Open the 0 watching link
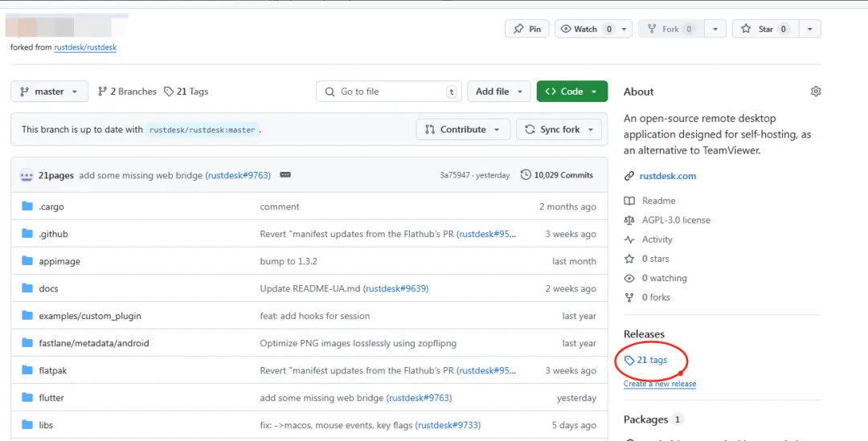This screenshot has width=868, height=441. (x=665, y=278)
